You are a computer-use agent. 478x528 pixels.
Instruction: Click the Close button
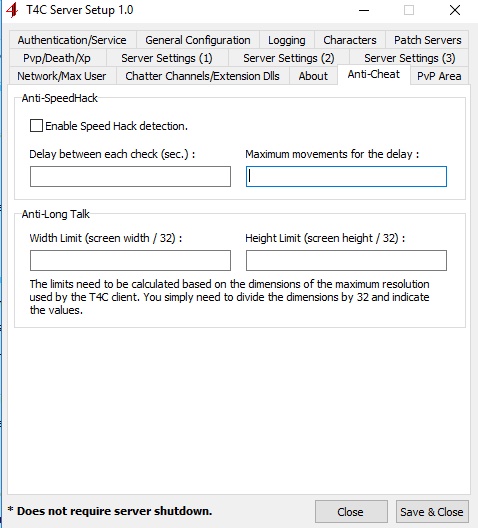(351, 512)
